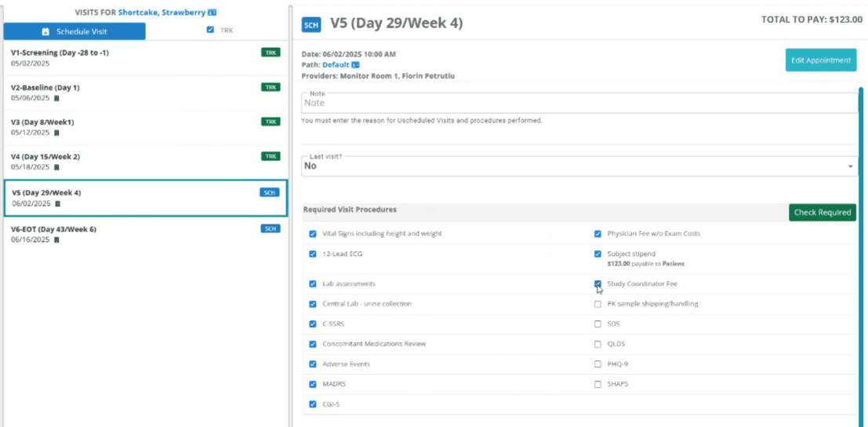Uncheck Study Coordinator Fee checkbox

(x=597, y=283)
